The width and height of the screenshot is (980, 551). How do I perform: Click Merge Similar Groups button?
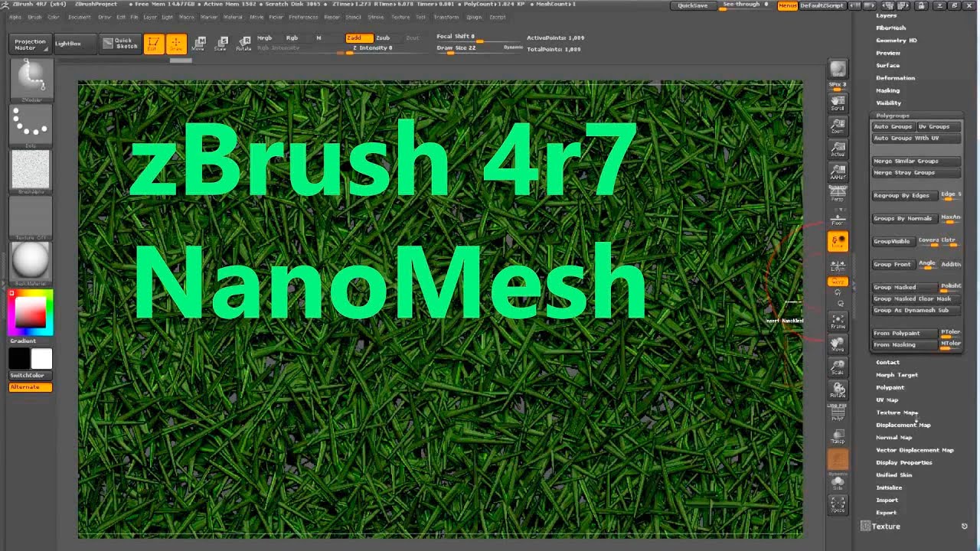pos(917,161)
